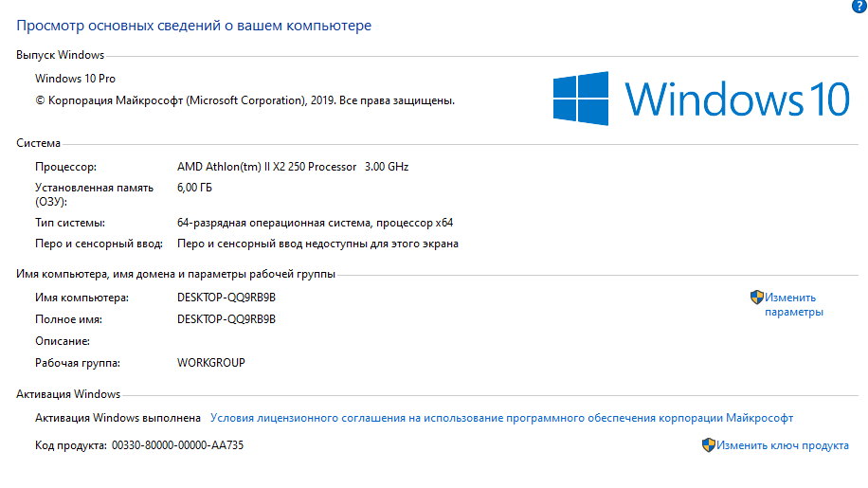Select the Windows 10 Pro edition text
868x488 pixels.
[x=75, y=79]
